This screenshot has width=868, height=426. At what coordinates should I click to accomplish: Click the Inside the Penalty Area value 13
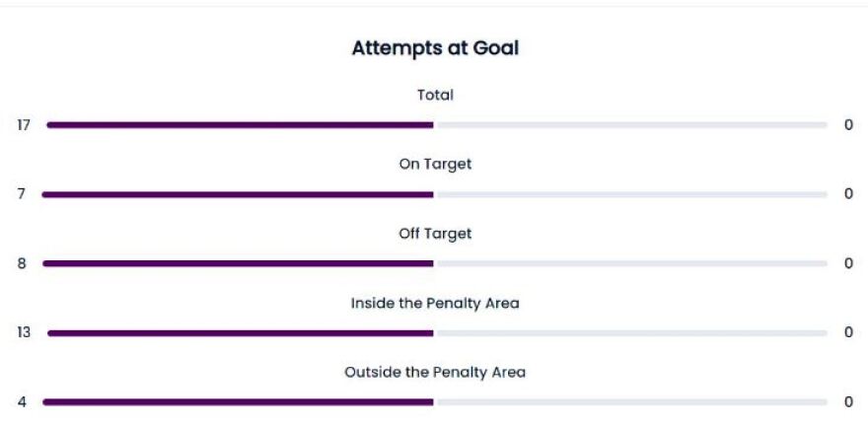24,333
